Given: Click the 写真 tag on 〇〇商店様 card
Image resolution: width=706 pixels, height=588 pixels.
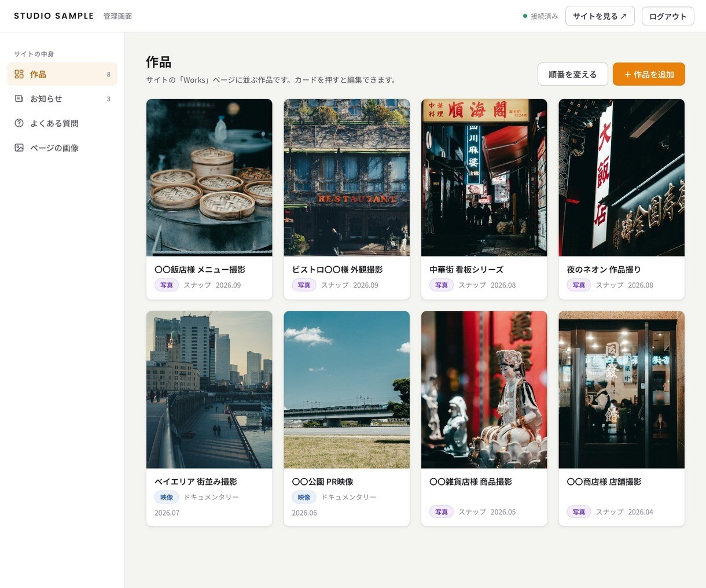Looking at the screenshot, I should (x=579, y=512).
